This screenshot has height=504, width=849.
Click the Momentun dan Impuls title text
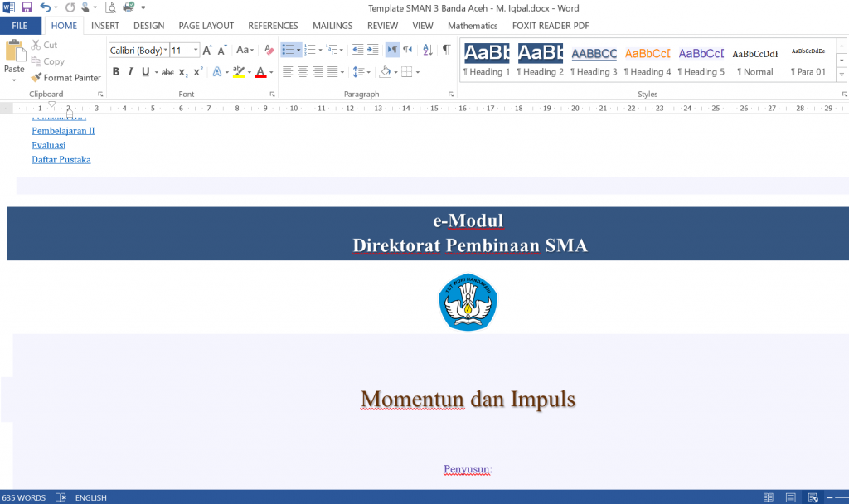tap(468, 400)
